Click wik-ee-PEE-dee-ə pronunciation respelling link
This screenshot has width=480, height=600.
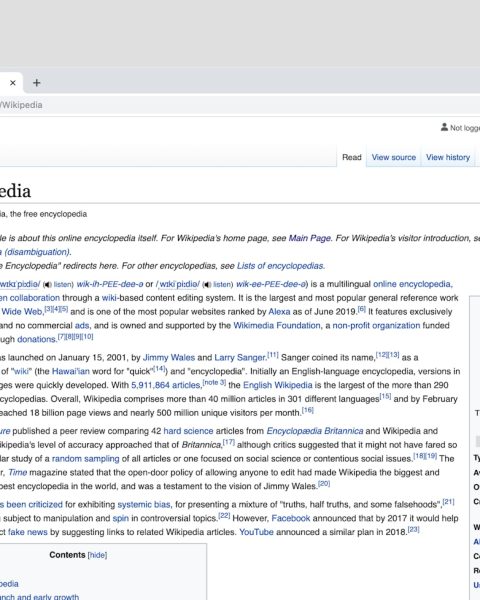(271, 284)
